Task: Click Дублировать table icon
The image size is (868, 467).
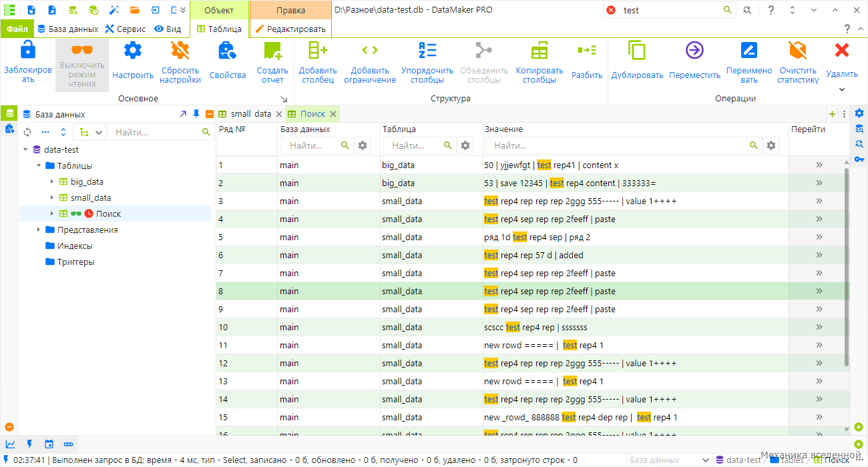Action: [637, 50]
